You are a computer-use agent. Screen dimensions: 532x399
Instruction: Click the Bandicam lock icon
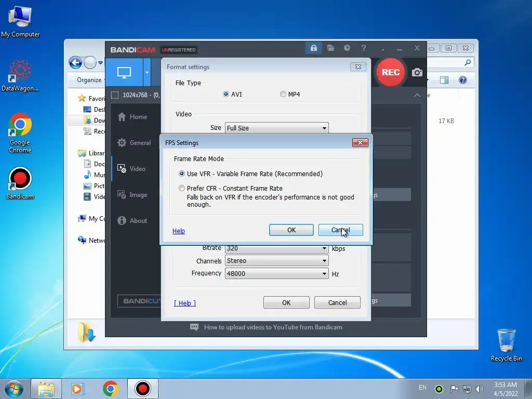point(313,48)
